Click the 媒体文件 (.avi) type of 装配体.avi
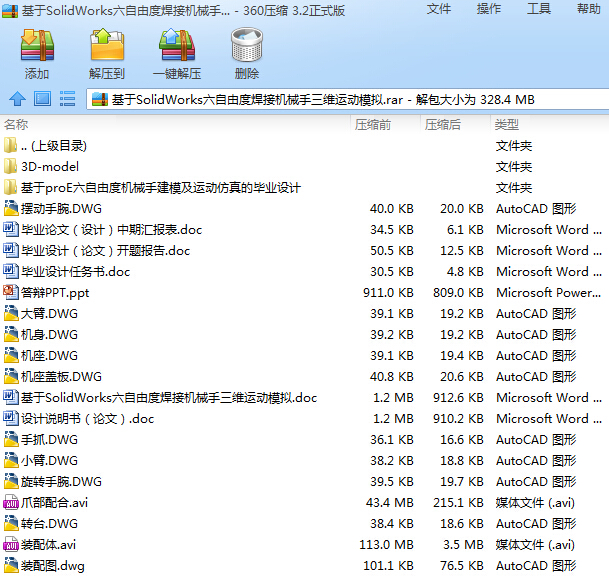The height and width of the screenshot is (583, 609). click(x=535, y=545)
